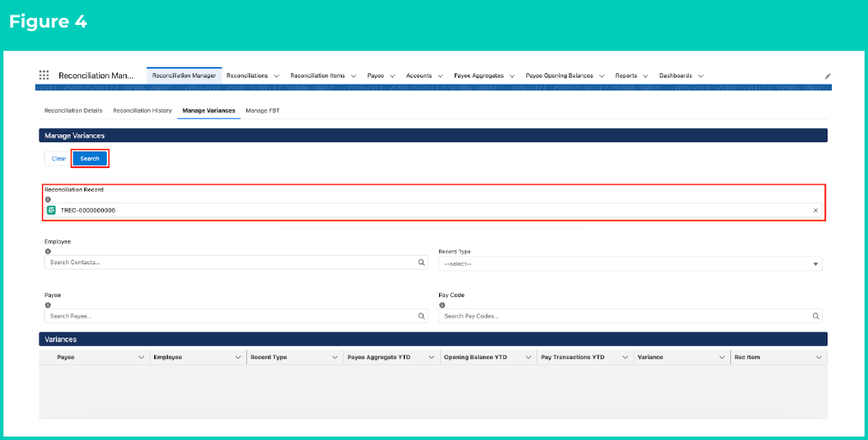This screenshot has width=868, height=440.
Task: Switch to the Manage FBT tab
Action: pyautogui.click(x=263, y=111)
